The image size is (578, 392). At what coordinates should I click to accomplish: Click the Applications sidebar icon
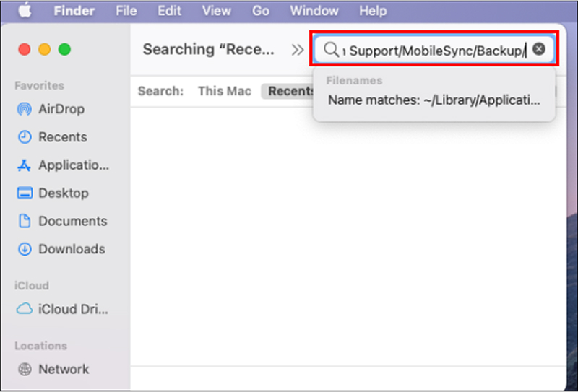pyautogui.click(x=25, y=165)
